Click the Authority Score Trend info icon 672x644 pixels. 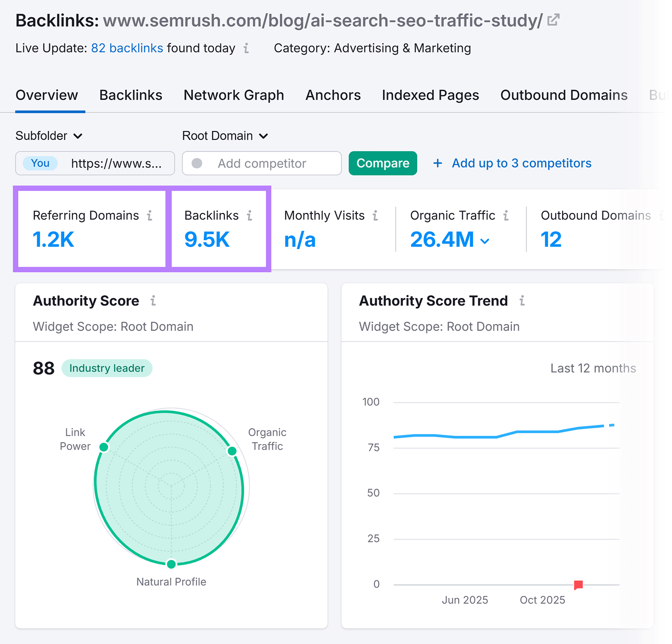click(x=522, y=301)
